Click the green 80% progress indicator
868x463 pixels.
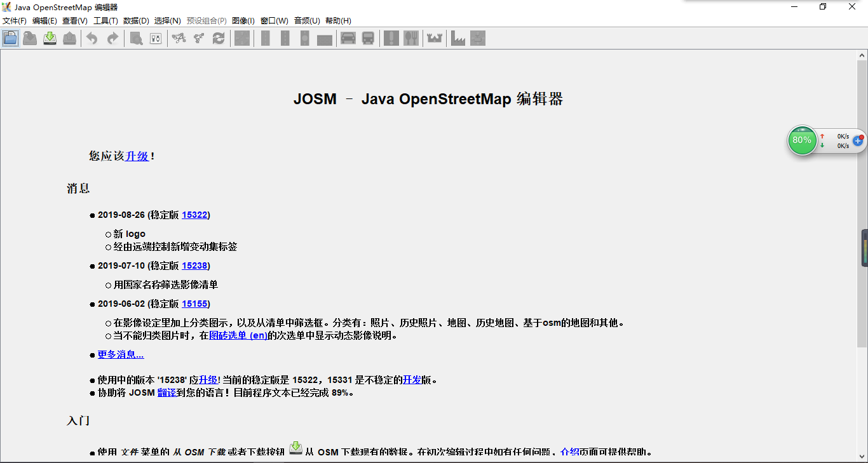[x=802, y=140]
